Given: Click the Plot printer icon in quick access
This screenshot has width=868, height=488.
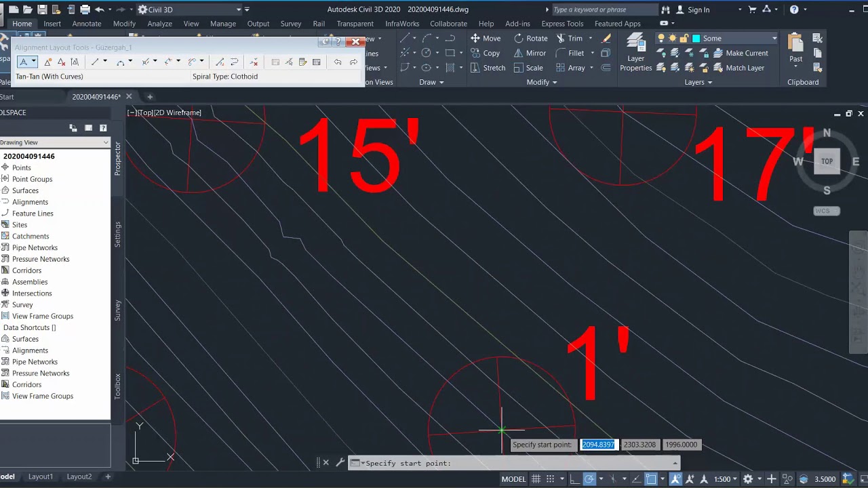Looking at the screenshot, I should pyautogui.click(x=85, y=9).
